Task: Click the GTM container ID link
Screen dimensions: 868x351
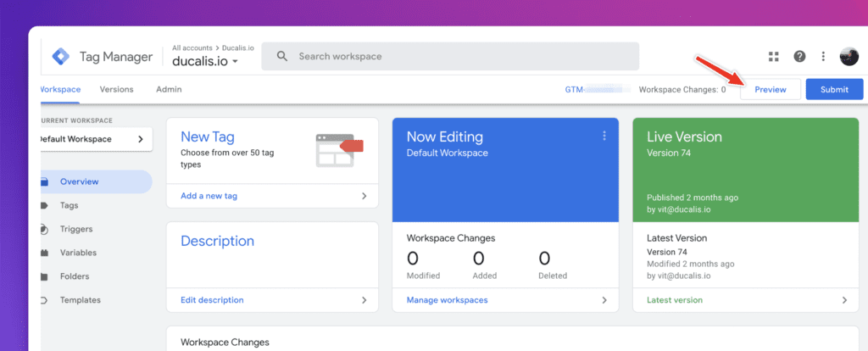Action: tap(598, 89)
